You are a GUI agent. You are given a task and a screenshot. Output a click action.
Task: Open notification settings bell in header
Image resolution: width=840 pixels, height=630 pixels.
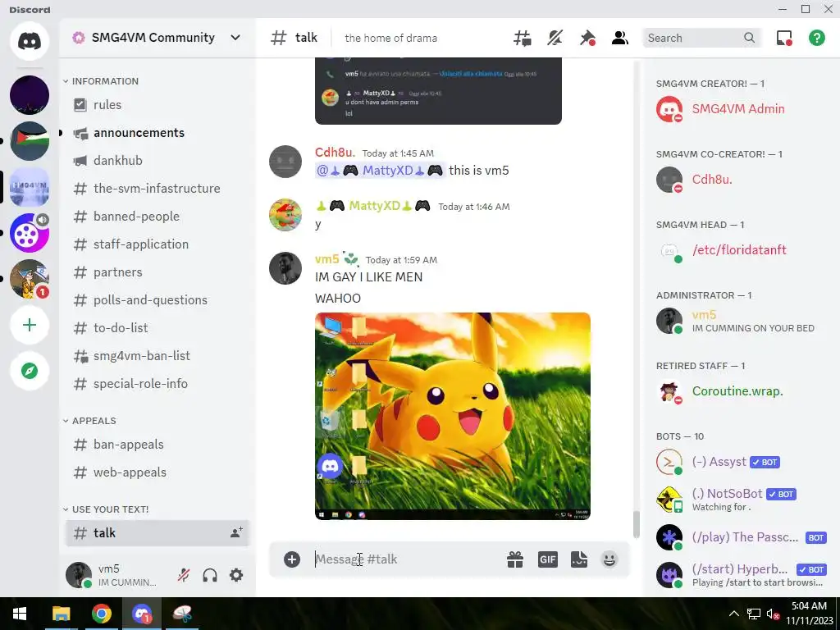coord(555,38)
